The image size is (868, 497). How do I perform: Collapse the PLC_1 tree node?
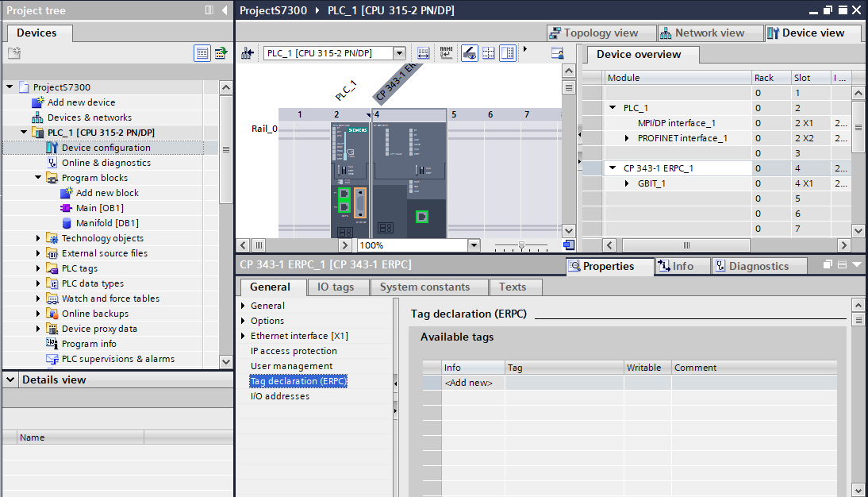[x=24, y=133]
